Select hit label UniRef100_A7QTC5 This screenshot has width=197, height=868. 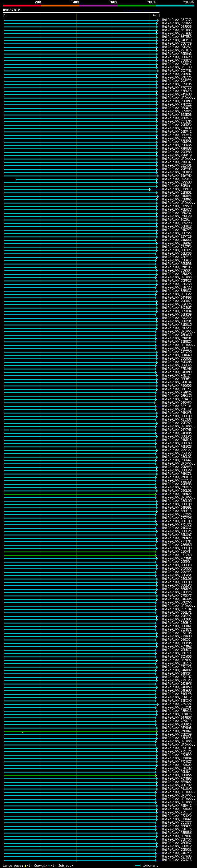point(177,88)
